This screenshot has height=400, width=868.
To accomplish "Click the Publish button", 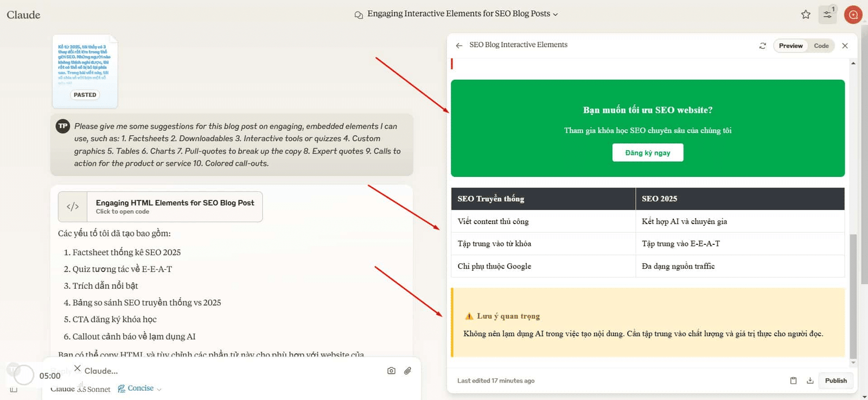I will tap(835, 380).
